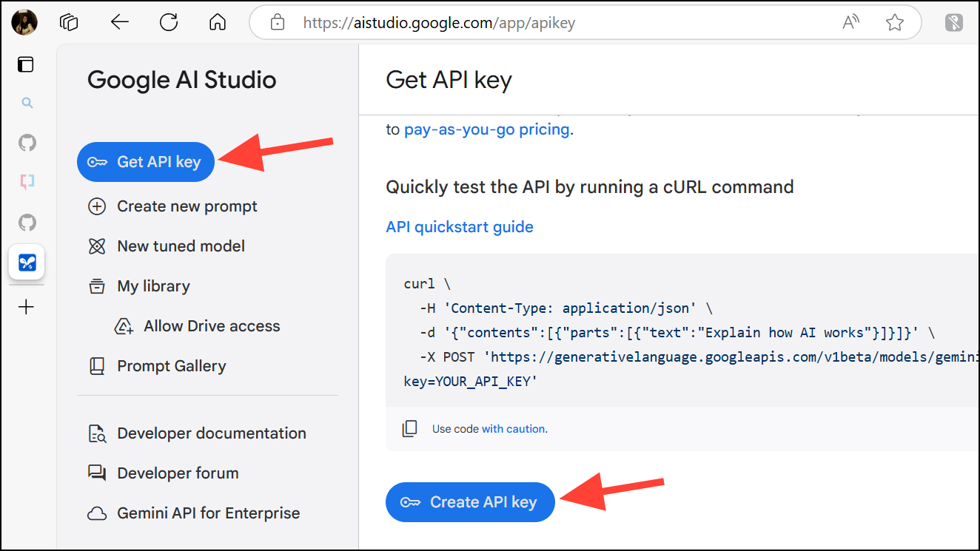Click the Content-Type header code line

pos(566,308)
